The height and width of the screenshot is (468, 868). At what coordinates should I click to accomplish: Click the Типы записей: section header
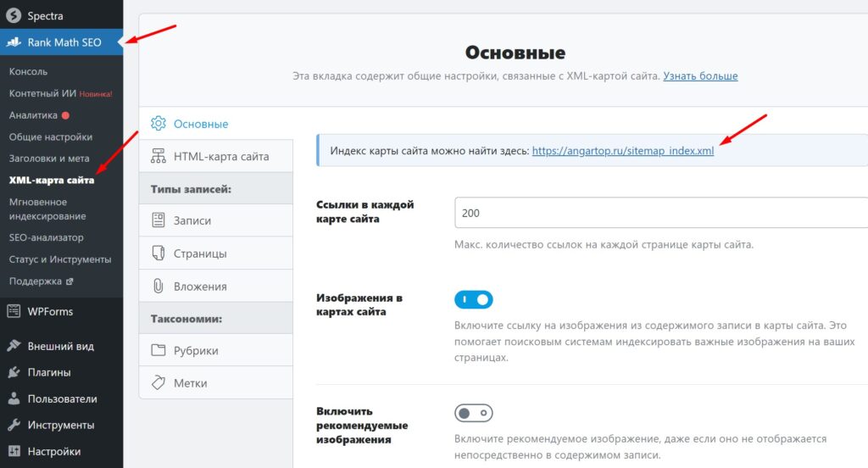pyautogui.click(x=191, y=189)
